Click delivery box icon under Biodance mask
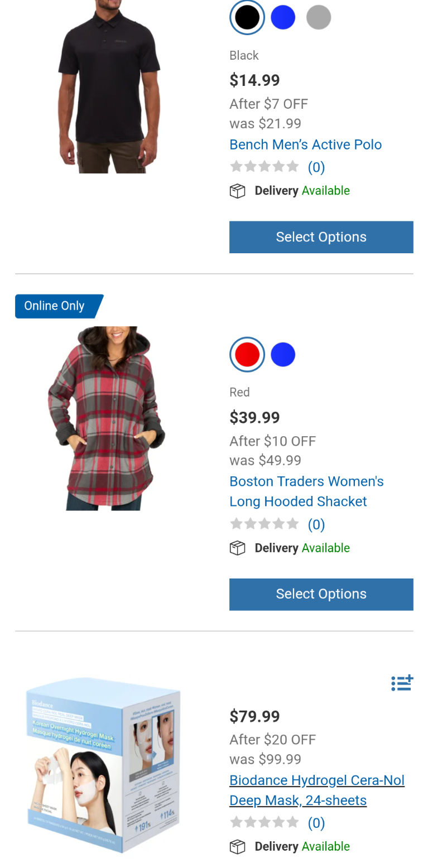Viewport: 428px width, 868px height. click(238, 847)
